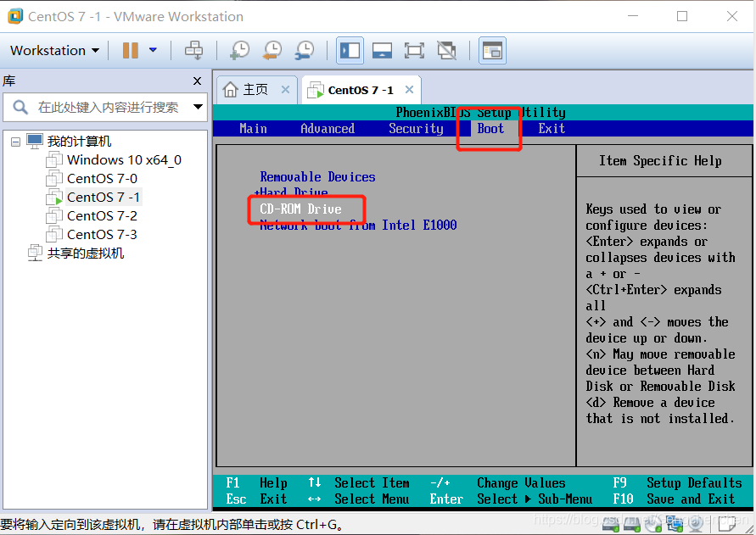Select CentOS 7 -1 in the library
Viewport: 756px width, 535px height.
(104, 198)
